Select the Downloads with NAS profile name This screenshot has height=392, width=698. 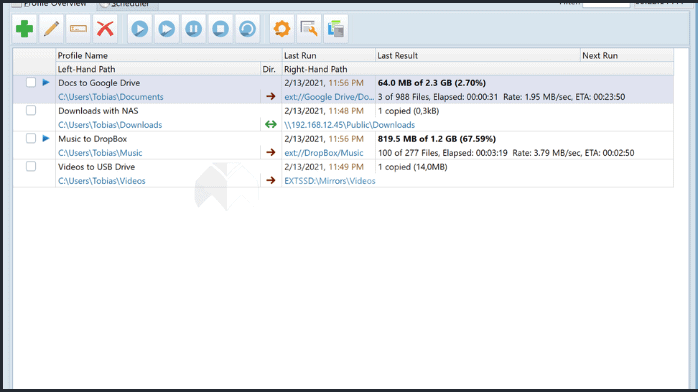(x=98, y=111)
